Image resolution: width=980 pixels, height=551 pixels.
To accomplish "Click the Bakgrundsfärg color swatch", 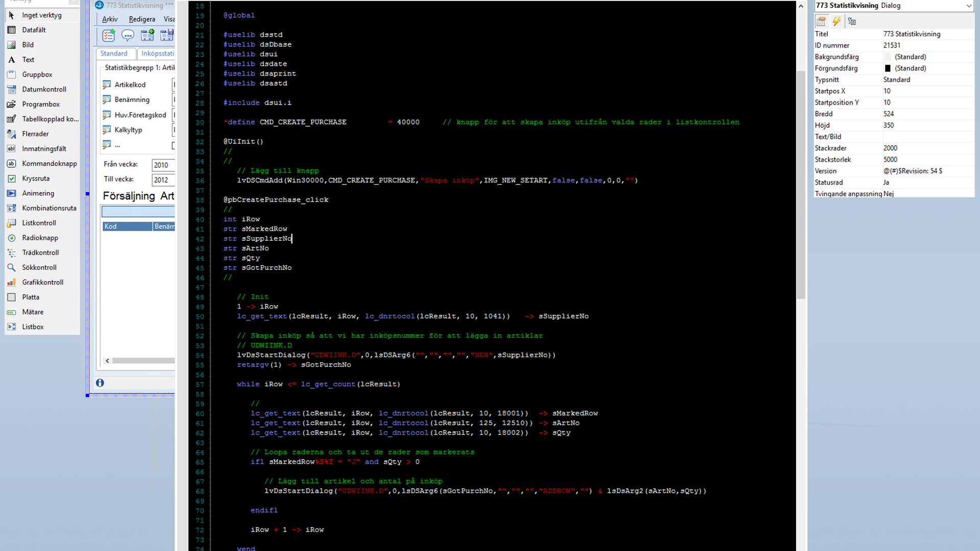I will click(888, 57).
